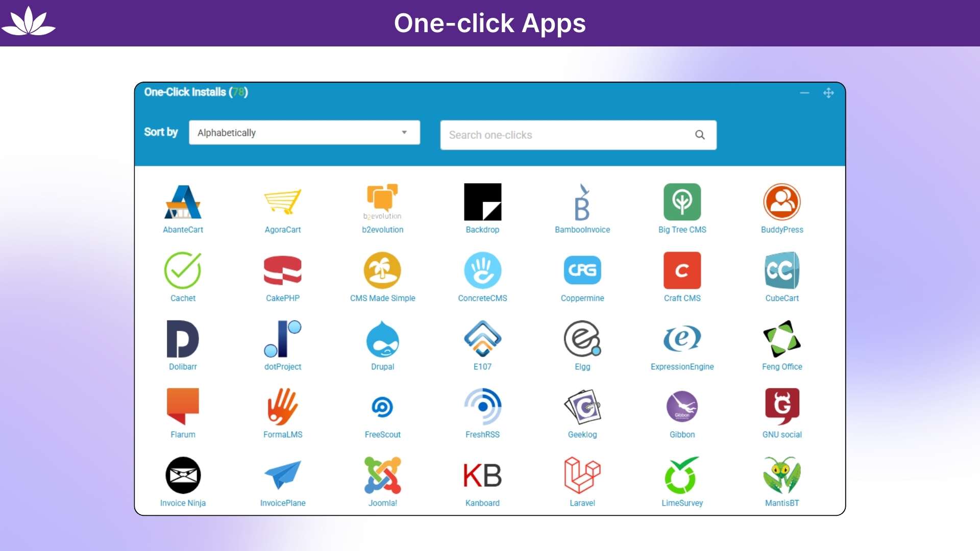Open the Sort by Alphabetically dropdown

[x=304, y=133]
